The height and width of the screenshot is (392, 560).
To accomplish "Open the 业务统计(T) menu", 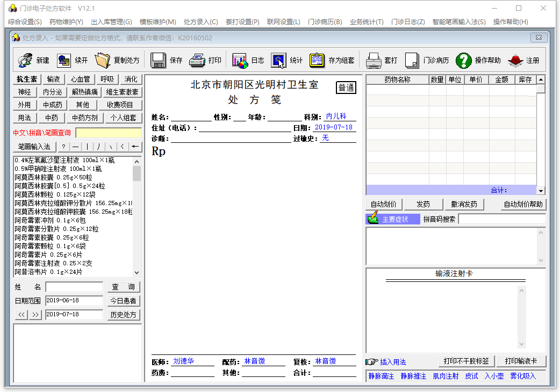I will [367, 22].
